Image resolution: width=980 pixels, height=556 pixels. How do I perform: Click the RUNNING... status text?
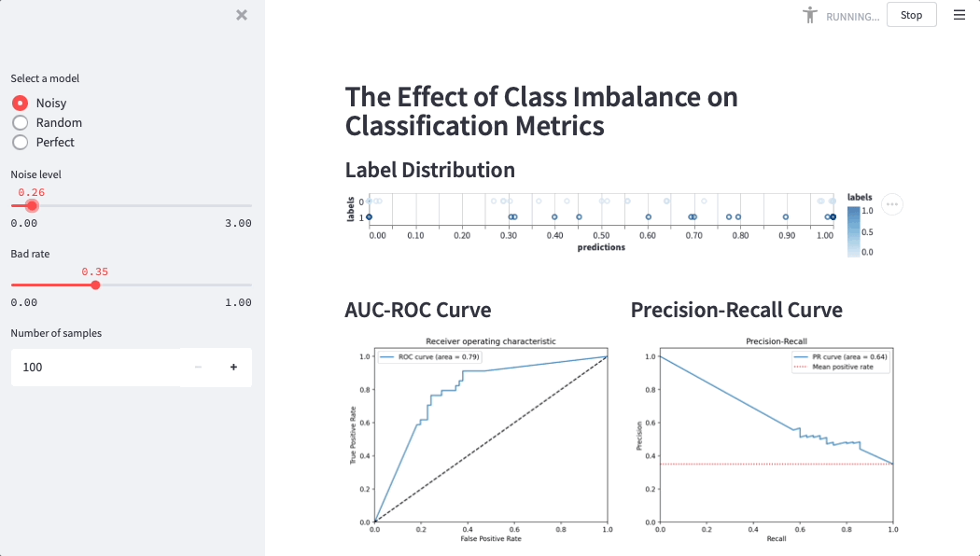852,16
